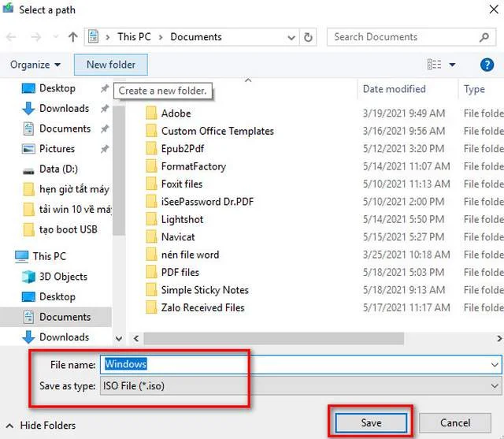
Task: Click the This PC breadcrumb segment
Action: click(x=134, y=37)
